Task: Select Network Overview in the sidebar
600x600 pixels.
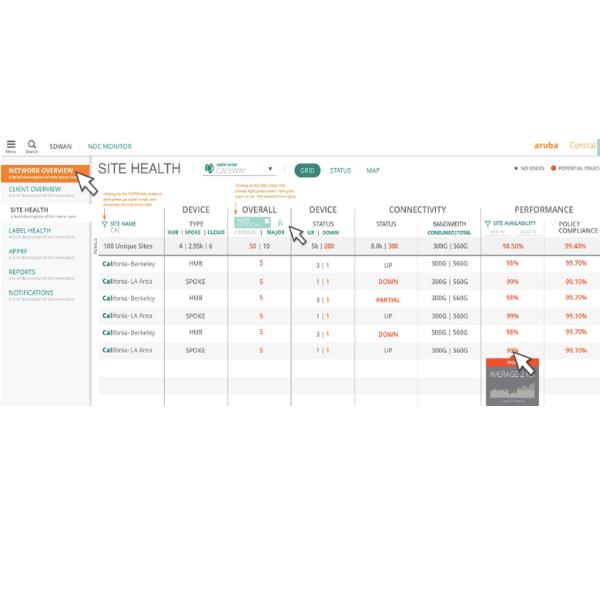Action: click(40, 172)
